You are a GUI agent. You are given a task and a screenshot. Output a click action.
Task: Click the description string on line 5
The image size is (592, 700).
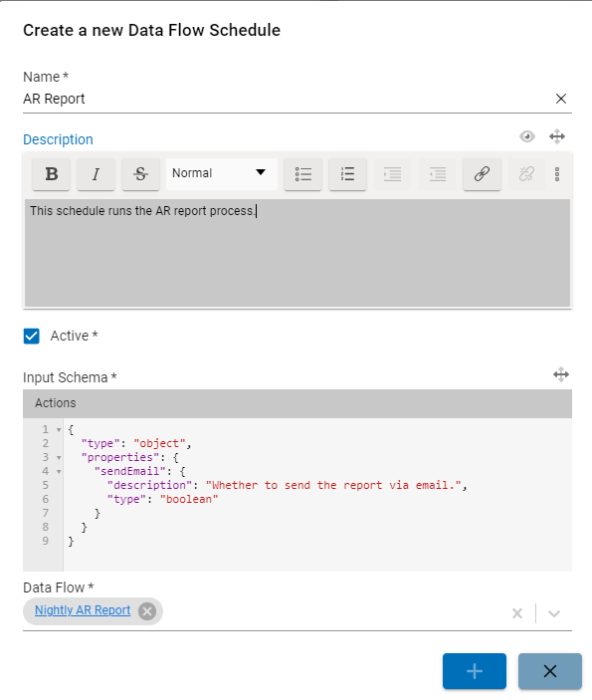point(333,485)
